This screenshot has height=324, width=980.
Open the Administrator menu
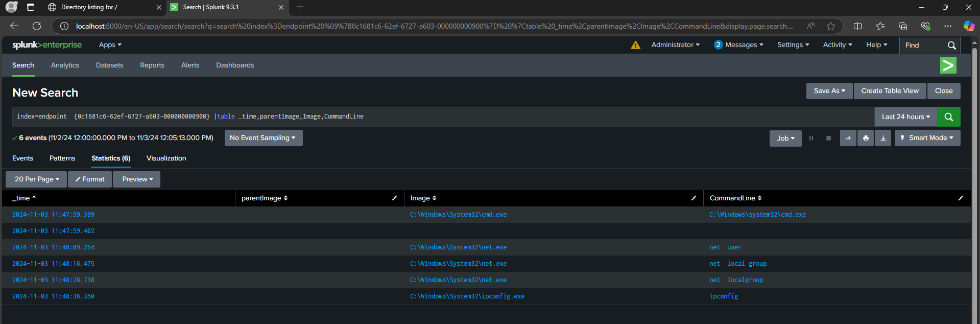coord(675,45)
